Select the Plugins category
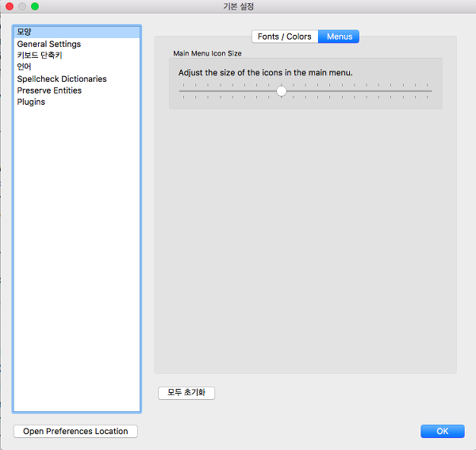The height and width of the screenshot is (450, 476). [x=77, y=102]
